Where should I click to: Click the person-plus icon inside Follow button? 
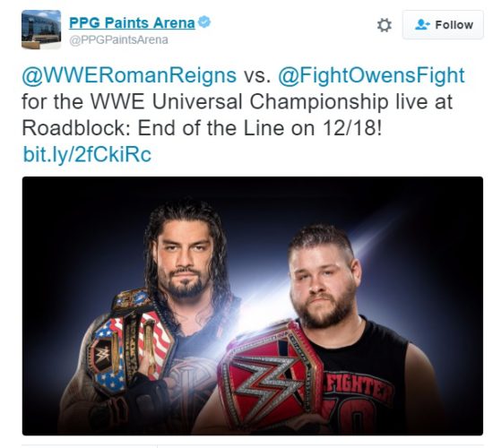[422, 24]
